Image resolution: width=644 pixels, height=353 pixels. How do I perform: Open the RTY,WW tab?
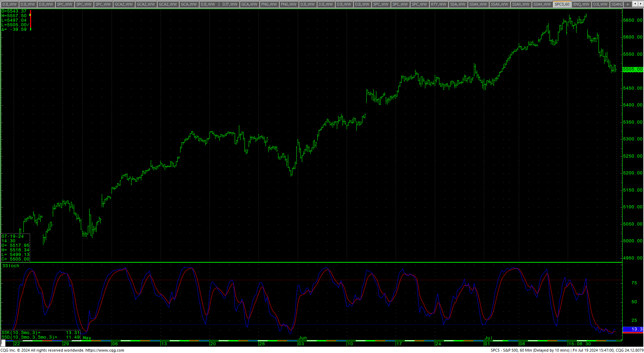[439, 4]
